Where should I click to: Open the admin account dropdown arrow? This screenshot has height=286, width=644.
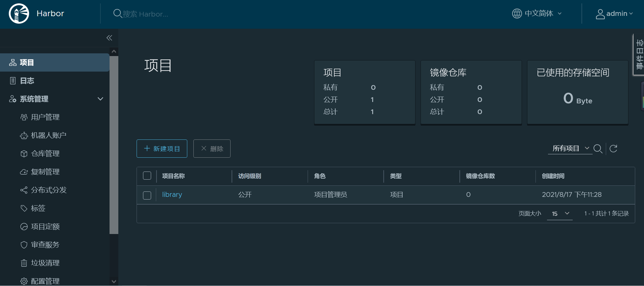coord(631,14)
